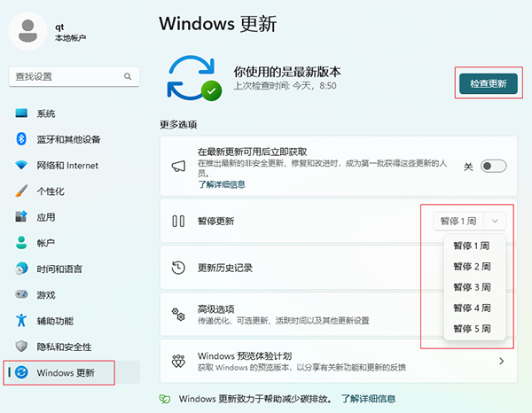Viewport: 532px width, 413px height.
Task: Click the history clock icon for 更新历史记录
Action: (x=178, y=268)
